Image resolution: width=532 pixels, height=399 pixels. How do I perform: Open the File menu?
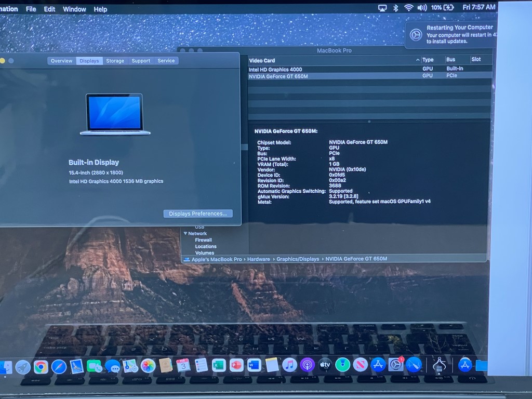point(31,9)
